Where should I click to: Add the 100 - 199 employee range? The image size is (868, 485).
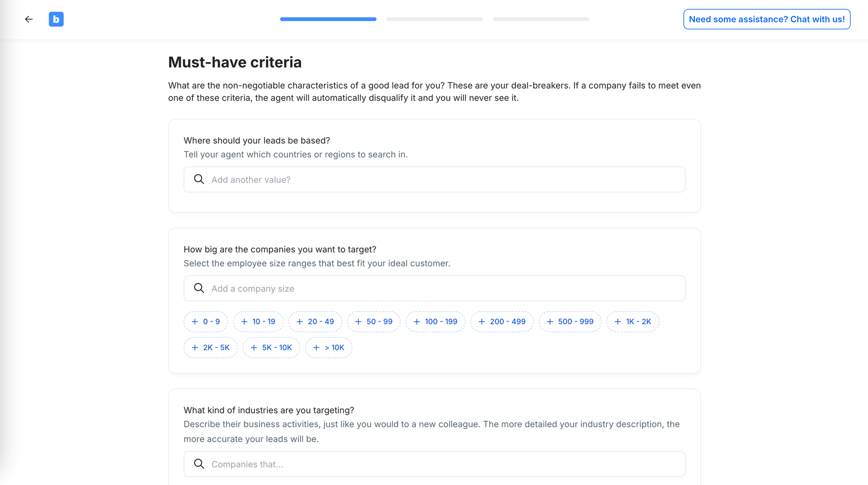pyautogui.click(x=435, y=322)
